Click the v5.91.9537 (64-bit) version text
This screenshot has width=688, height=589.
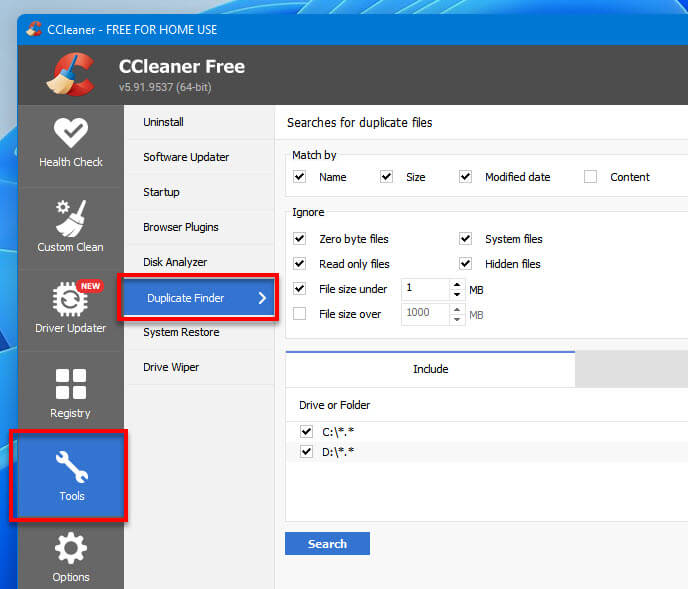[x=165, y=87]
